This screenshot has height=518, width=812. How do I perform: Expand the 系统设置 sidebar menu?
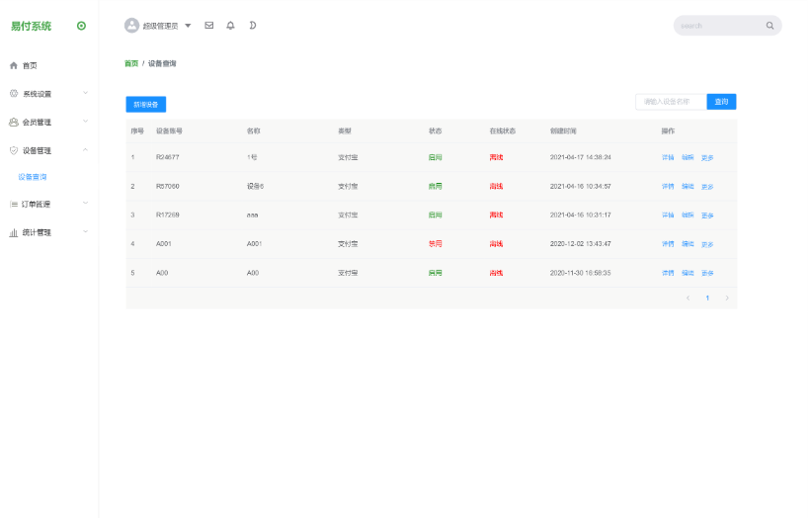click(48, 94)
